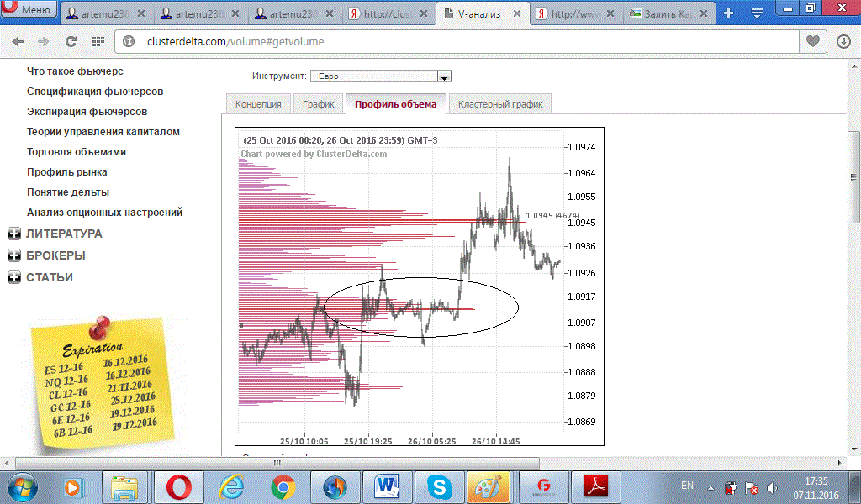Screen dimensions: 861x504
Task: Reload the page with the refresh icon
Action: pos(71,42)
